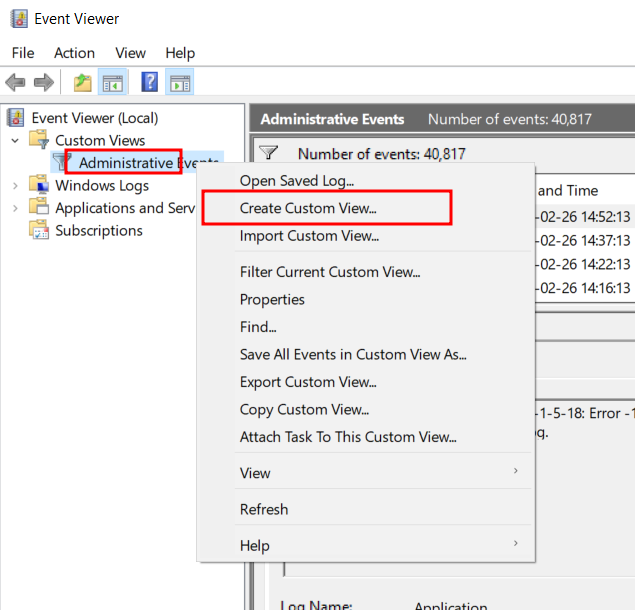Click Attach Task To This Custom View
635x610 pixels.
pos(347,437)
